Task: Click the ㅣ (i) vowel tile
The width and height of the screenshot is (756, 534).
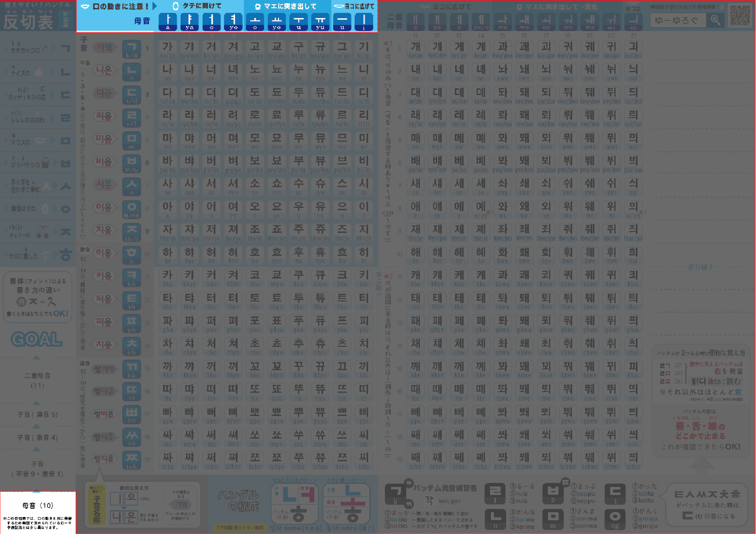Action: (x=364, y=21)
